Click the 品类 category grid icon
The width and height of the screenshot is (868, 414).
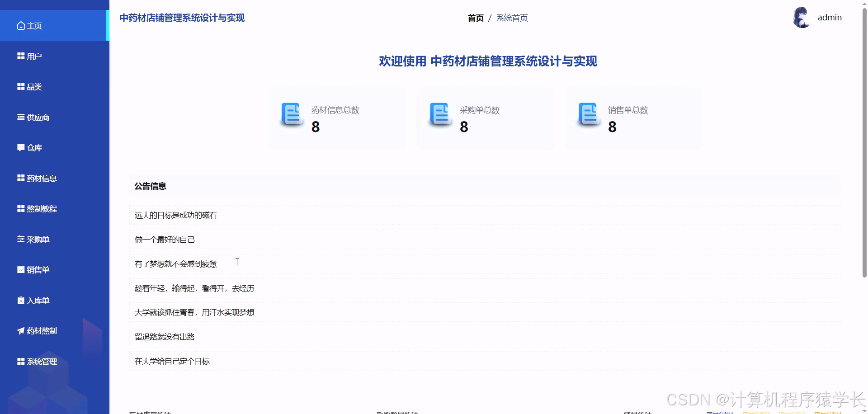coord(20,86)
